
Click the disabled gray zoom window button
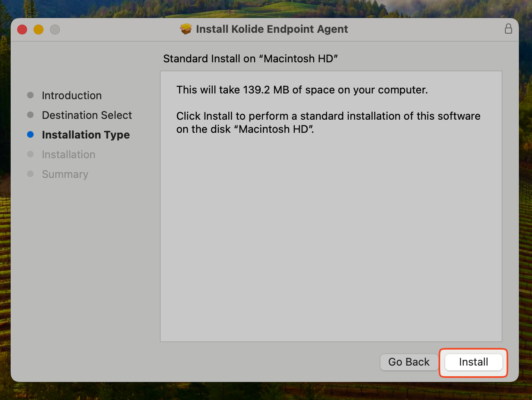(55, 30)
